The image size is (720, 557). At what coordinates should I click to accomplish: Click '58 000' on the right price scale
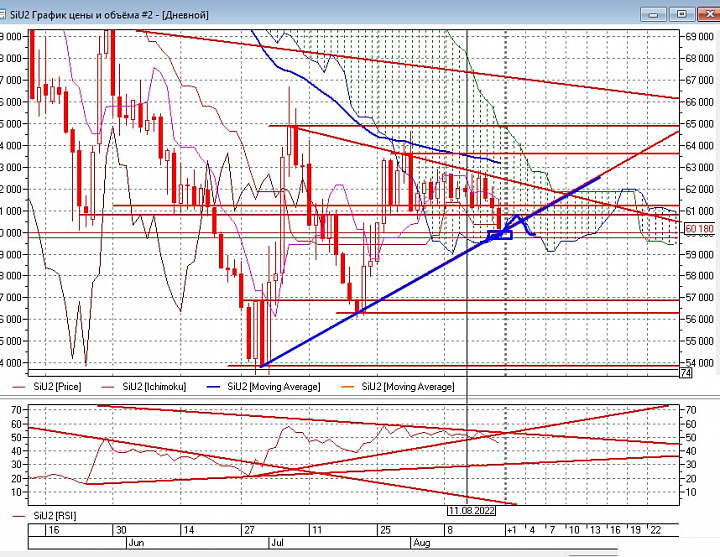(x=699, y=276)
